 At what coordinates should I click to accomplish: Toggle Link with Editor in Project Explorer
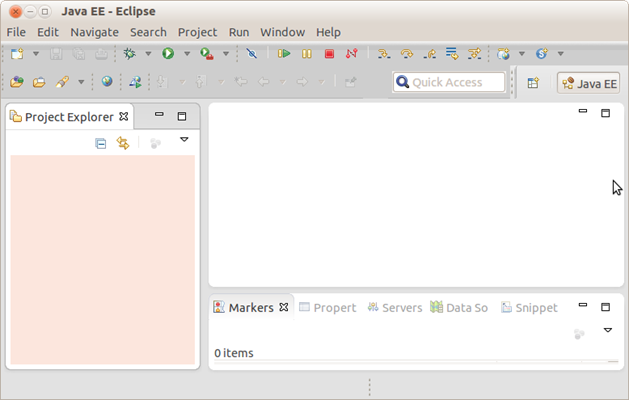pos(123,143)
